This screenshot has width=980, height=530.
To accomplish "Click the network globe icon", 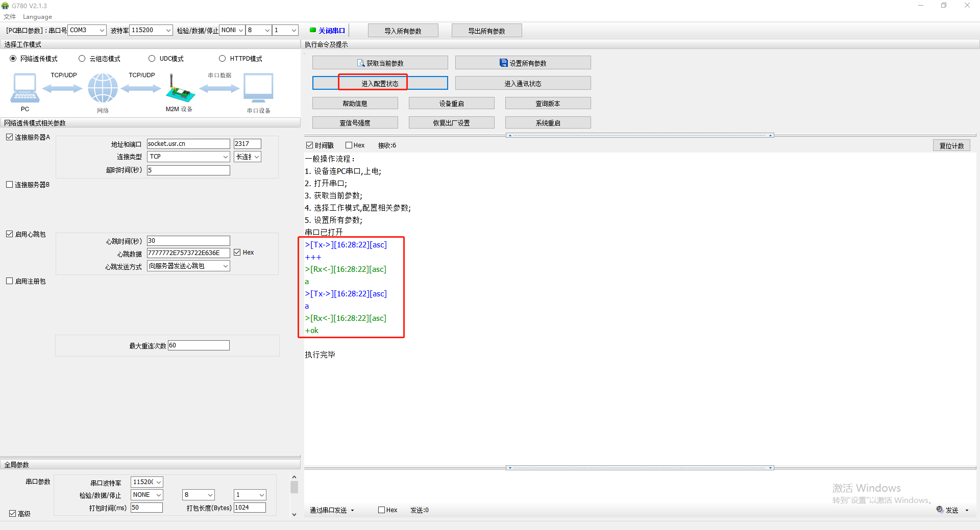I will 103,88.
